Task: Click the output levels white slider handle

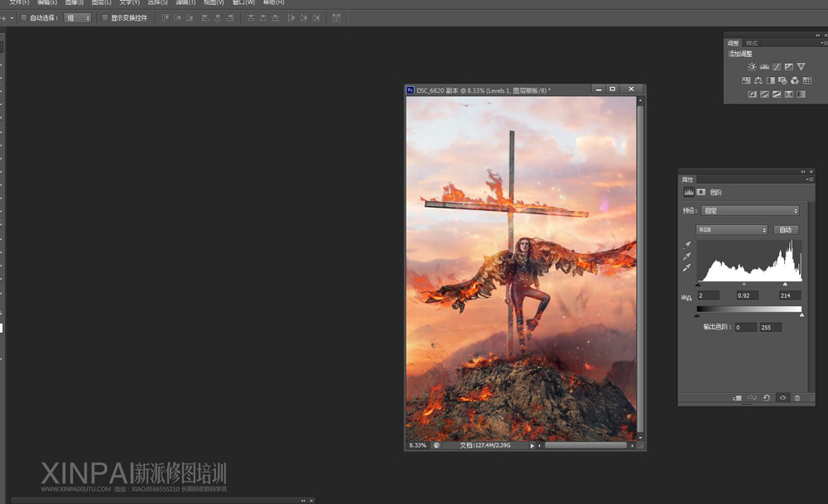Action: [x=802, y=315]
